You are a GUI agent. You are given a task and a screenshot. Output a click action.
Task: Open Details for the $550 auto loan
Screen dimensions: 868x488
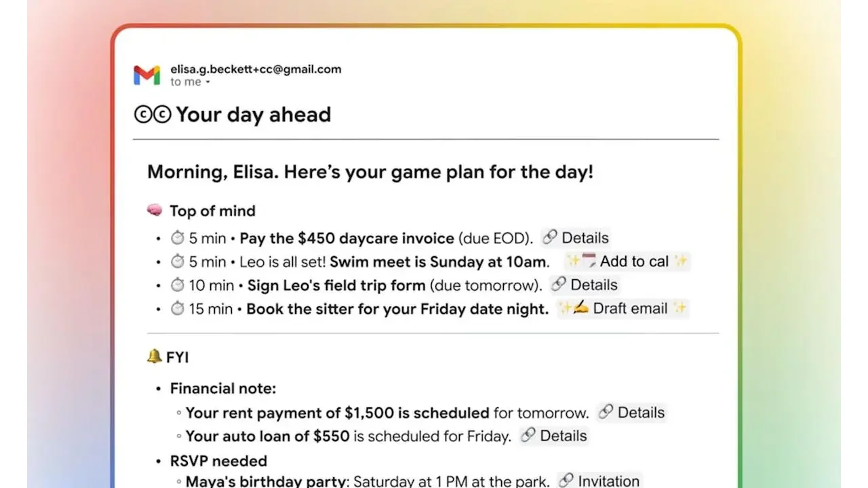[554, 436]
